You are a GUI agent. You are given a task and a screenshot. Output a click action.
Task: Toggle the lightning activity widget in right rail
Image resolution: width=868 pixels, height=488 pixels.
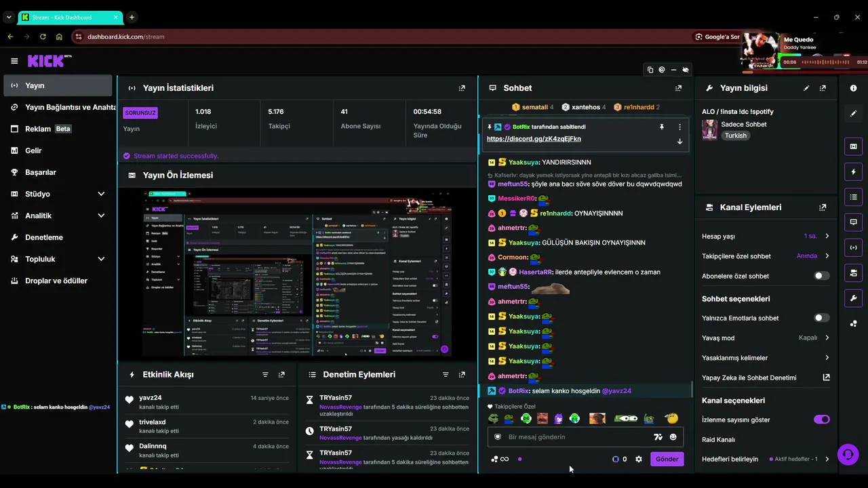[x=853, y=171]
